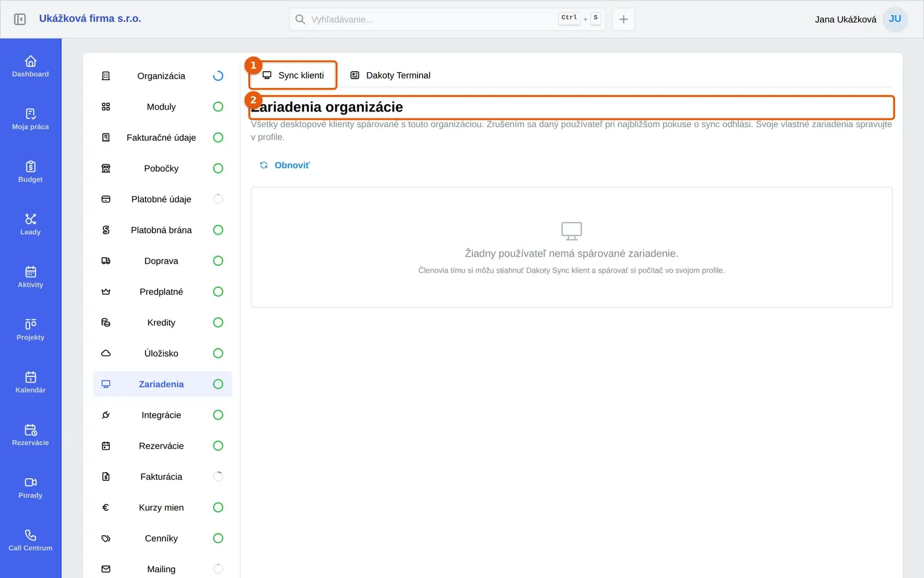Select Úložisko in settings list
Screen dimensions: 924x578
pos(162,353)
